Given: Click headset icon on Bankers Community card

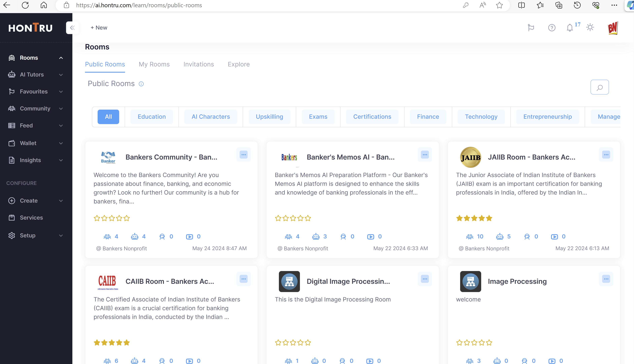Looking at the screenshot, I should click(162, 237).
